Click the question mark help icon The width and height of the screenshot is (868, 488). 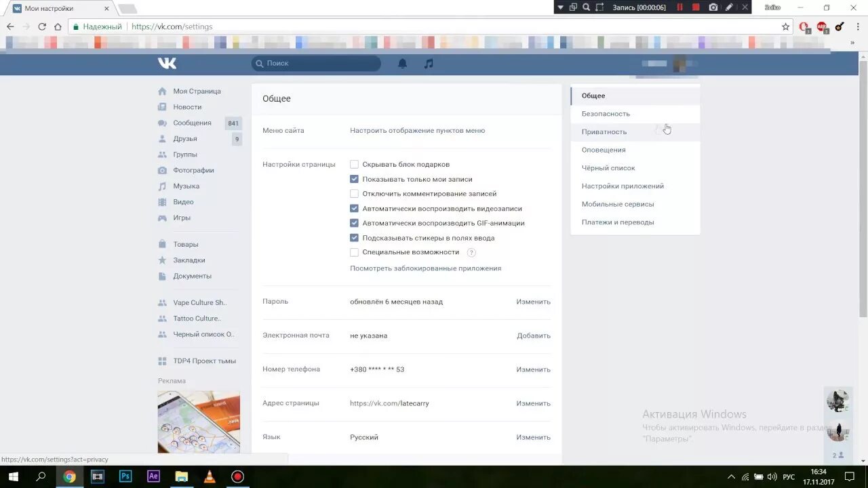coord(471,252)
